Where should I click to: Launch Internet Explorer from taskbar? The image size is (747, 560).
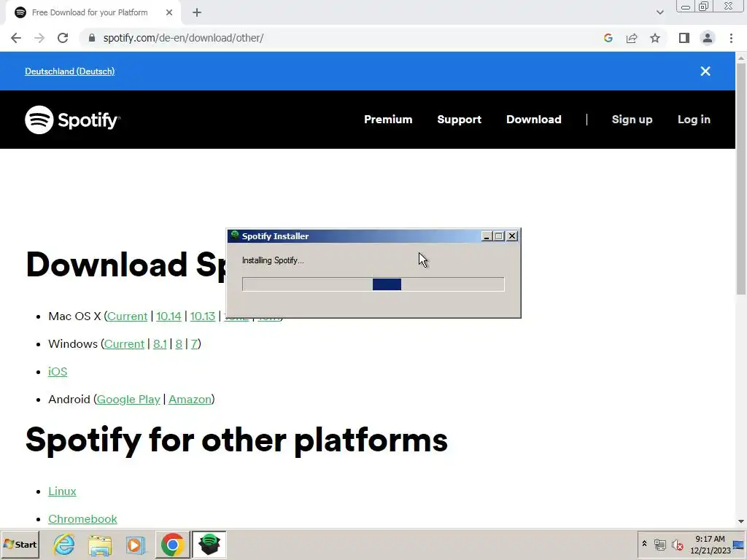pyautogui.click(x=64, y=544)
